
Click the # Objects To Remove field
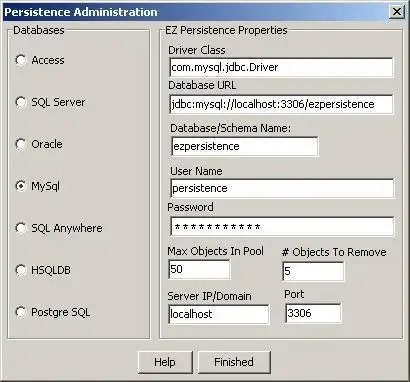pyautogui.click(x=313, y=271)
